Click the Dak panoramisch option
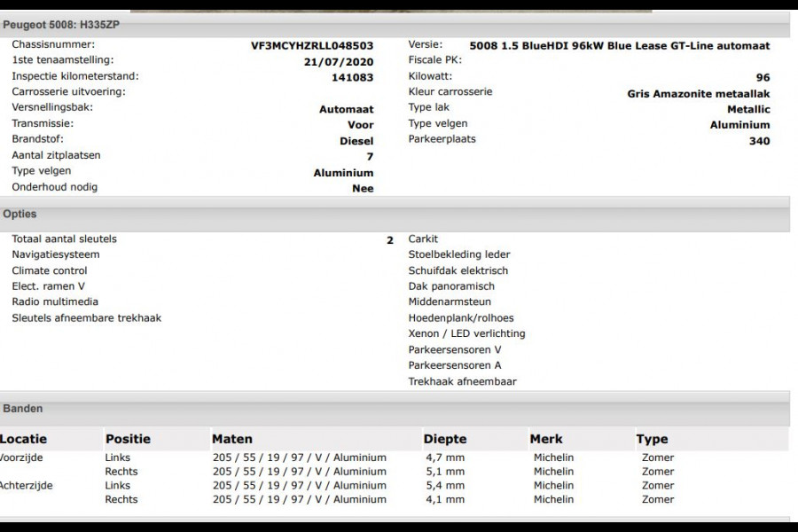Screen dimensions: 798x532 coord(451,286)
